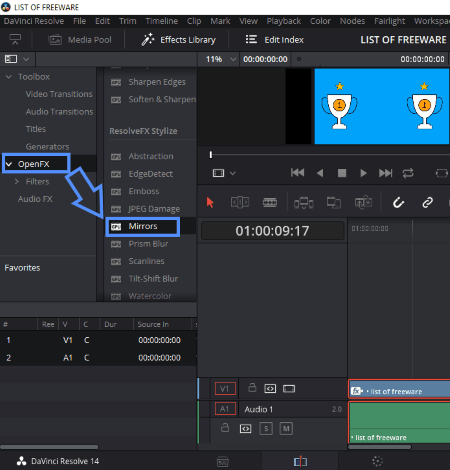Toggle auto track selector on V1
Screen dimensions: 450x470
pos(270,389)
